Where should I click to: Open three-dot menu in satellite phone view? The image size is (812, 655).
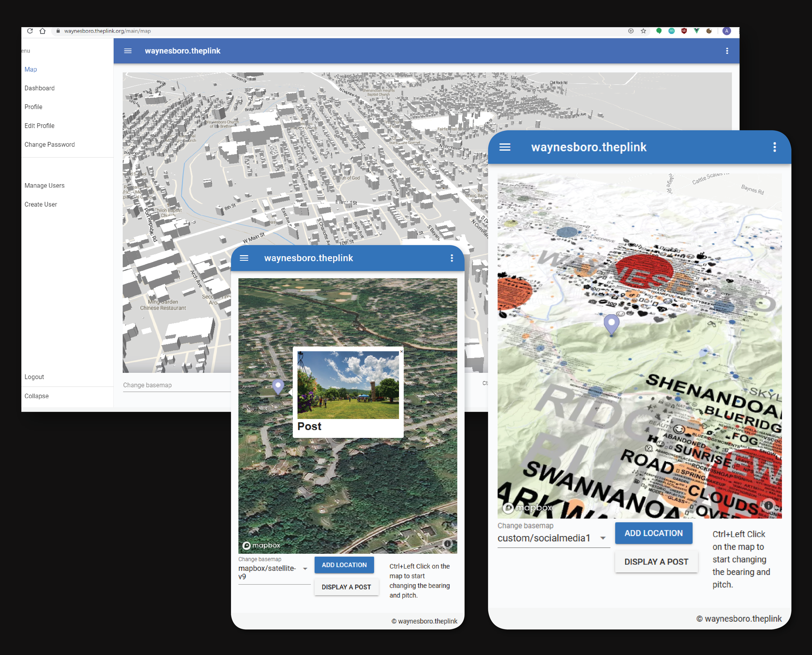tap(452, 258)
